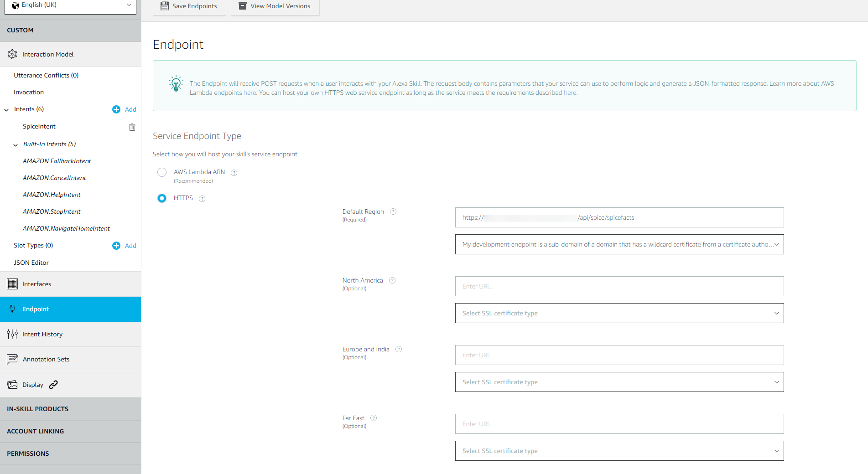This screenshot has width=868, height=474.
Task: Open help icon next to Far East
Action: (374, 418)
